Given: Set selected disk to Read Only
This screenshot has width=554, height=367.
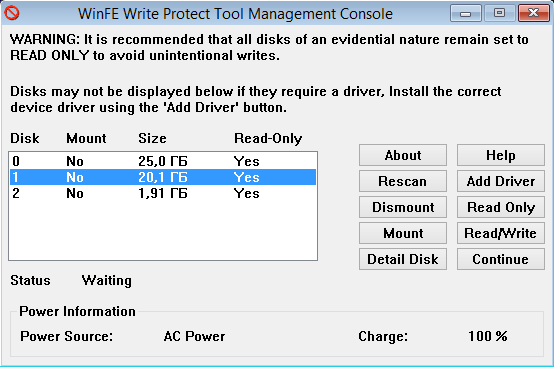Looking at the screenshot, I should pos(501,207).
